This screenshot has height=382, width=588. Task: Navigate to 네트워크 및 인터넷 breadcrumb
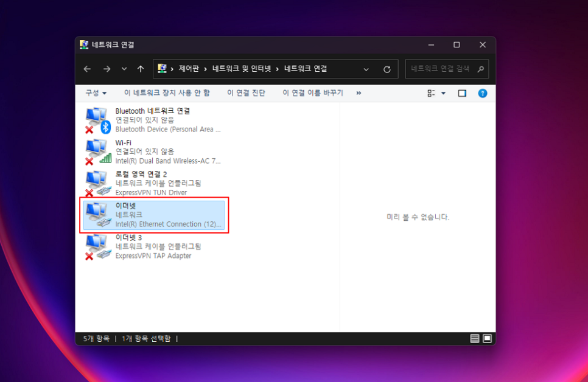pos(242,69)
